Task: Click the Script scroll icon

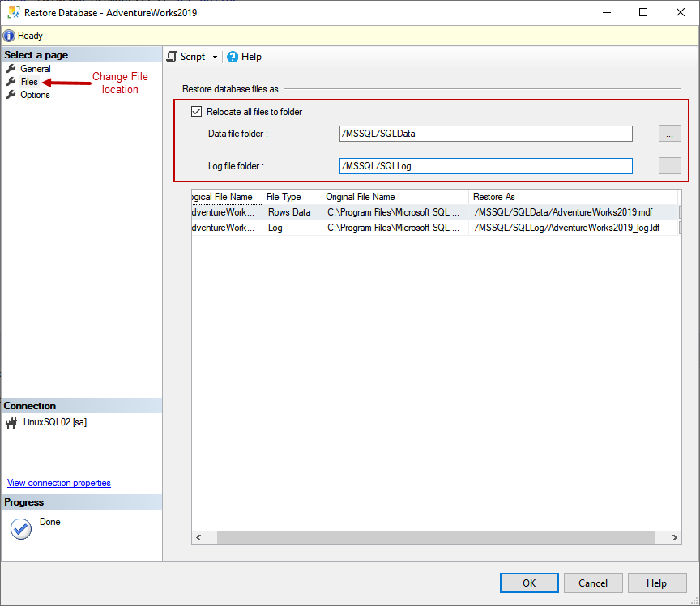Action: tap(172, 57)
